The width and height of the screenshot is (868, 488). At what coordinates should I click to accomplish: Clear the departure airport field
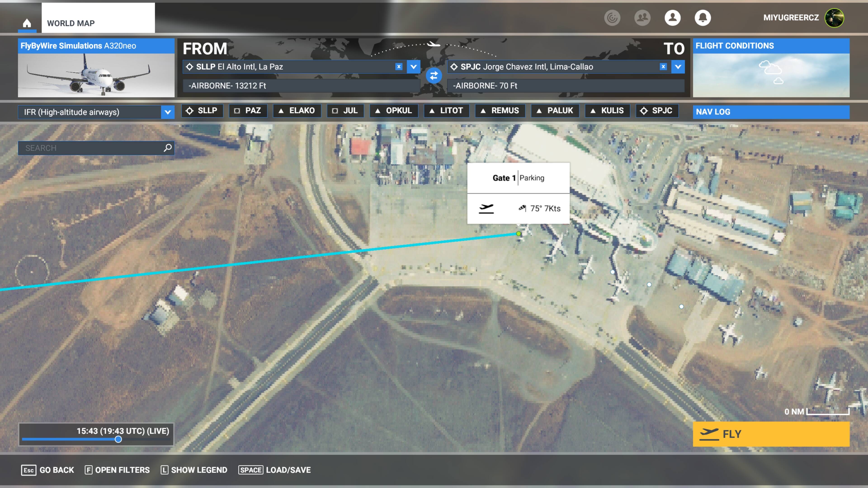point(399,66)
